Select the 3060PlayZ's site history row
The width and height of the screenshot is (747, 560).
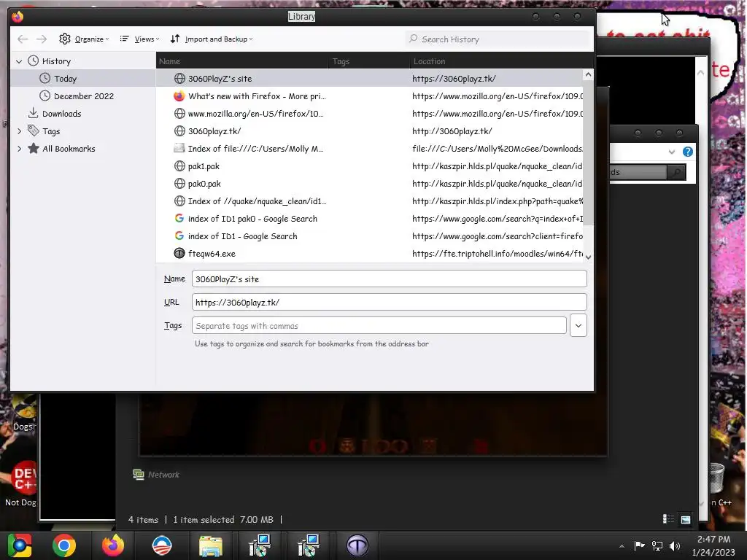(x=369, y=79)
